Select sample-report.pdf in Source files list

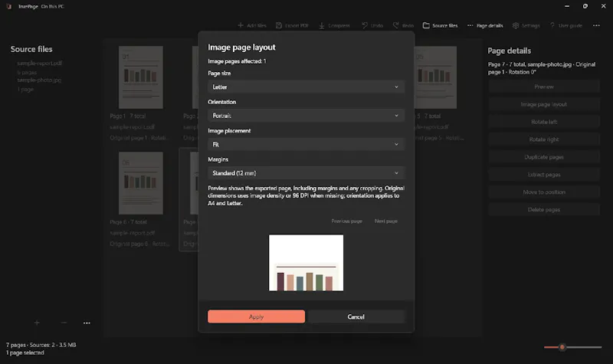coord(40,63)
